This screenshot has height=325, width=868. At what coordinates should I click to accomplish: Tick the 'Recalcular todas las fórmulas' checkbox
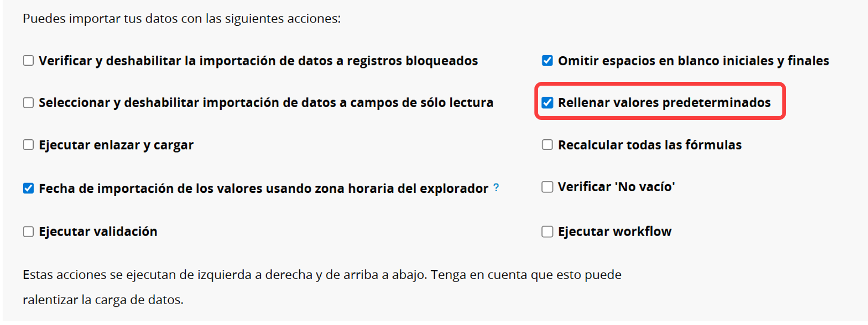tap(547, 145)
